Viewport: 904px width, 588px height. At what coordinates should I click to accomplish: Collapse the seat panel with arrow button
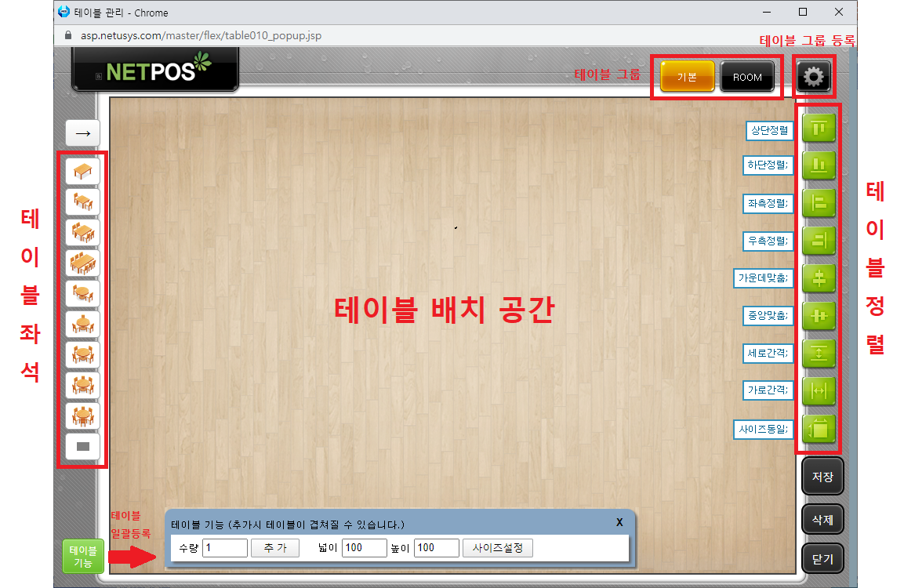click(x=82, y=134)
